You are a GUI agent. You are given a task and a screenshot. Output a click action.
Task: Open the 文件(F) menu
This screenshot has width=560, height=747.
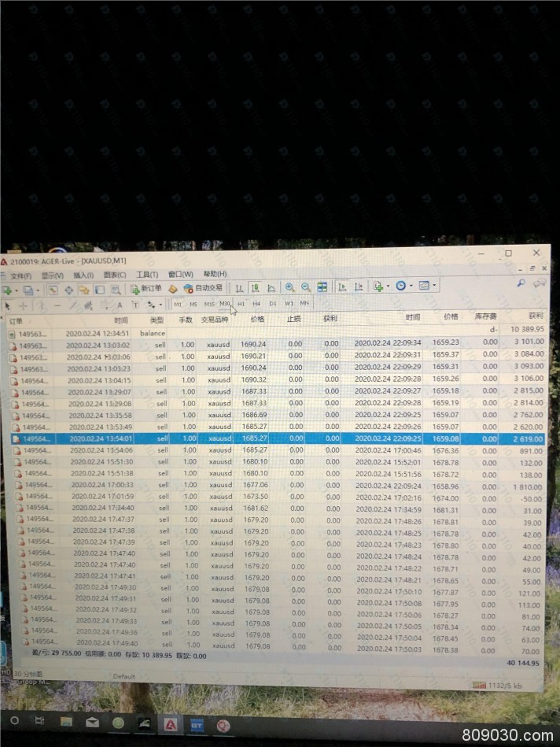(x=20, y=276)
